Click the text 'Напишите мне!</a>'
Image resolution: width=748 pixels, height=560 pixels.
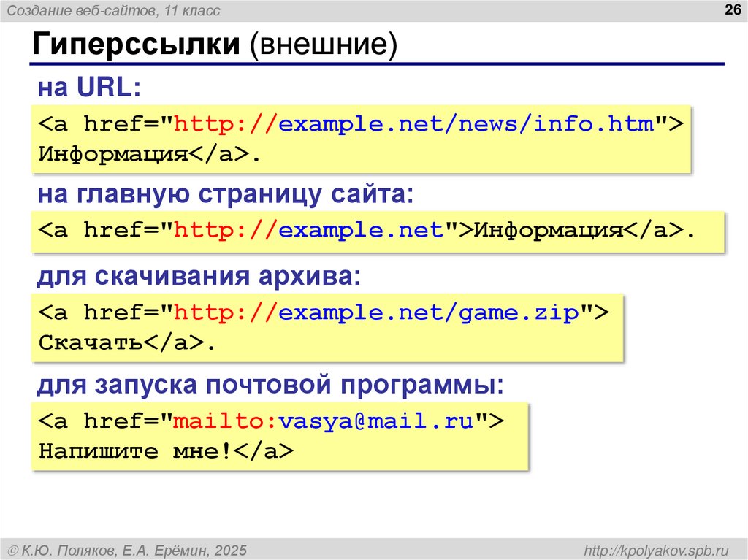pyautogui.click(x=166, y=450)
